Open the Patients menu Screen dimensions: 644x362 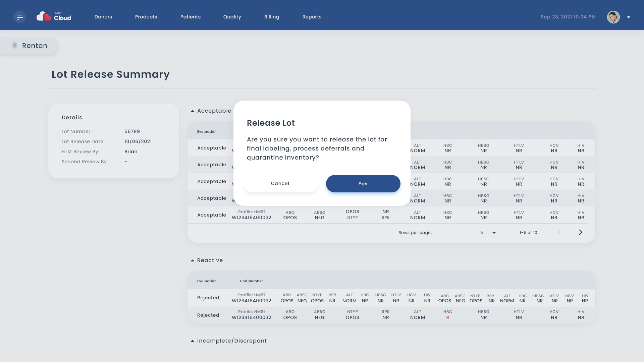pos(191,17)
